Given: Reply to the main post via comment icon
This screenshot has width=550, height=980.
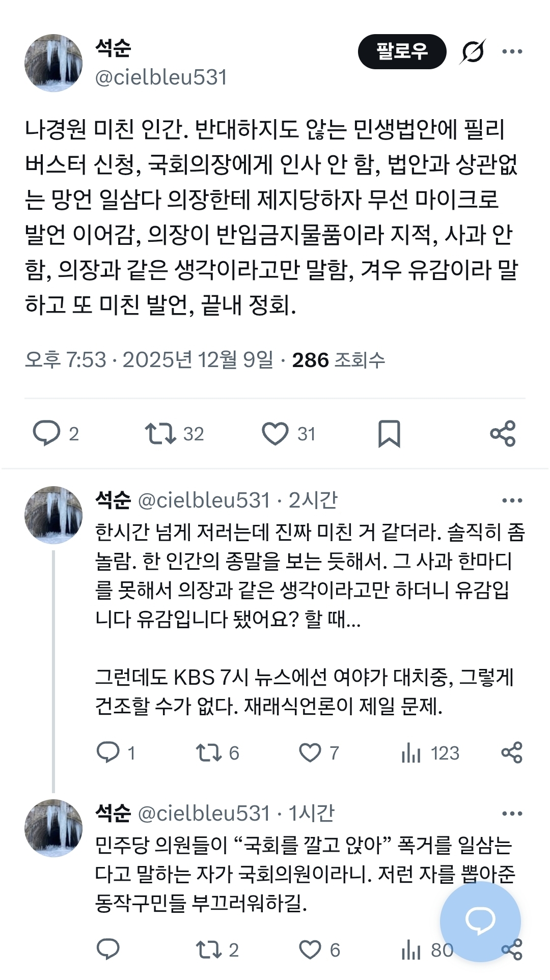Looking at the screenshot, I should click(x=46, y=433).
